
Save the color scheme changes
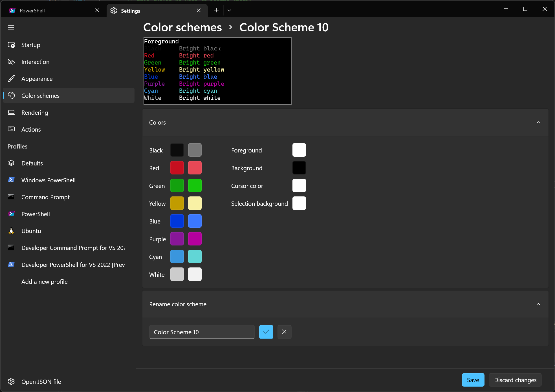click(473, 380)
